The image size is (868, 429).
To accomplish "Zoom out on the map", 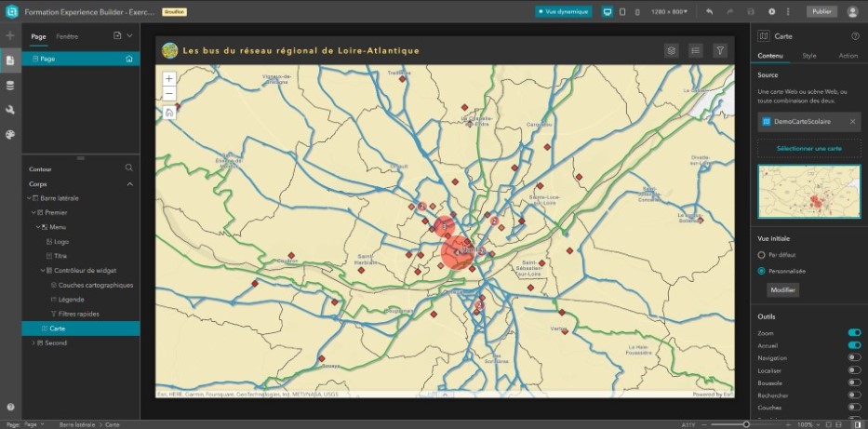I will pyautogui.click(x=169, y=93).
